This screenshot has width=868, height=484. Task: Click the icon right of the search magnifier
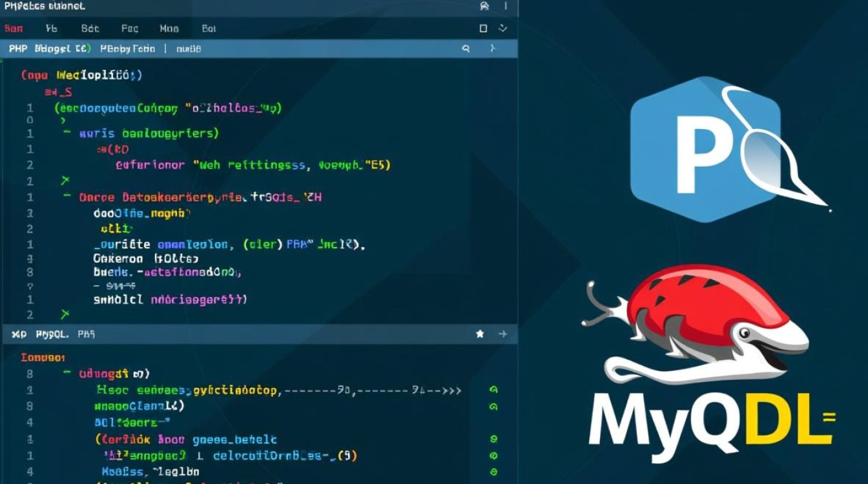[492, 48]
